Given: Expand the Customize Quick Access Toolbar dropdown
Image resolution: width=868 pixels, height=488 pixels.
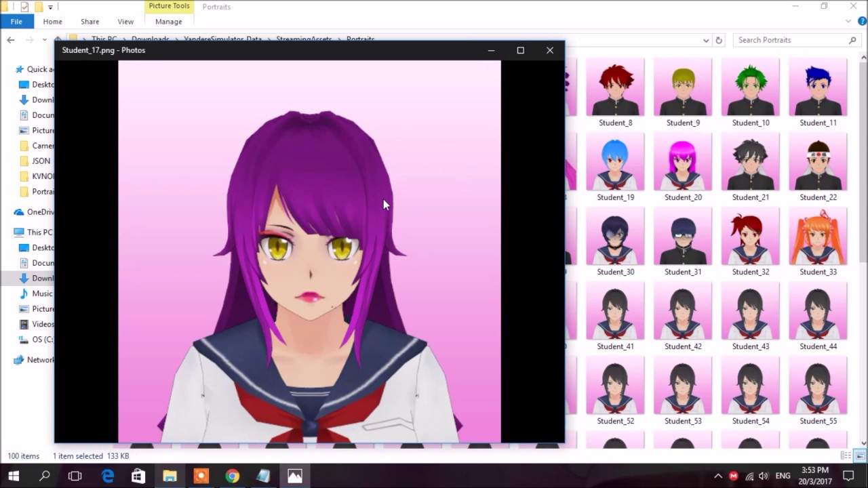Looking at the screenshot, I should [50, 7].
